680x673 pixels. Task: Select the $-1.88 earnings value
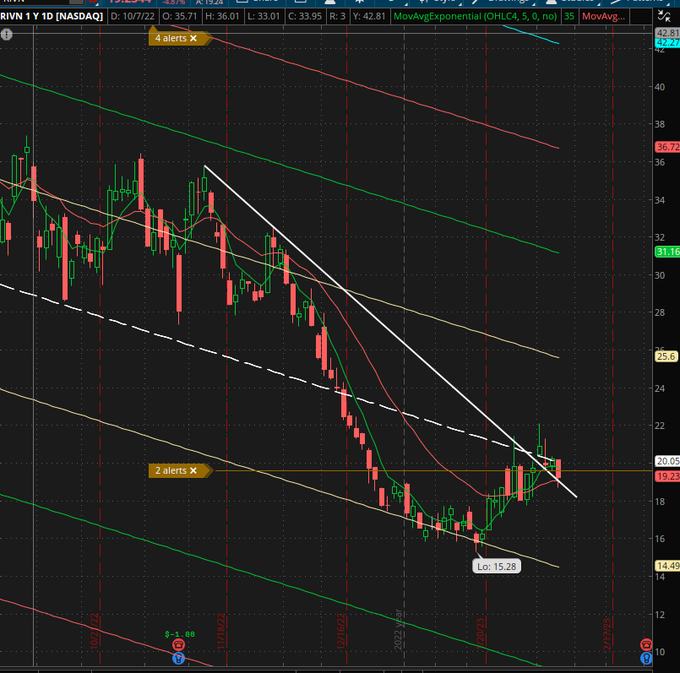pos(180,634)
